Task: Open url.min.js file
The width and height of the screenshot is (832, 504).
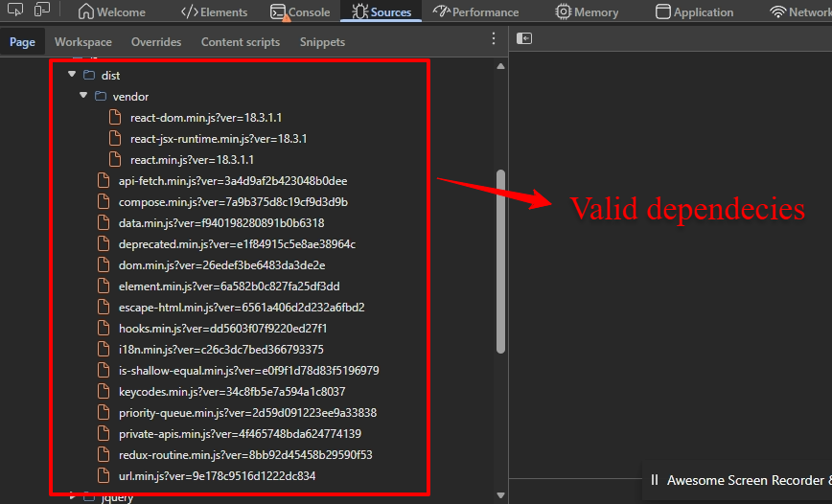Action: pos(217,476)
